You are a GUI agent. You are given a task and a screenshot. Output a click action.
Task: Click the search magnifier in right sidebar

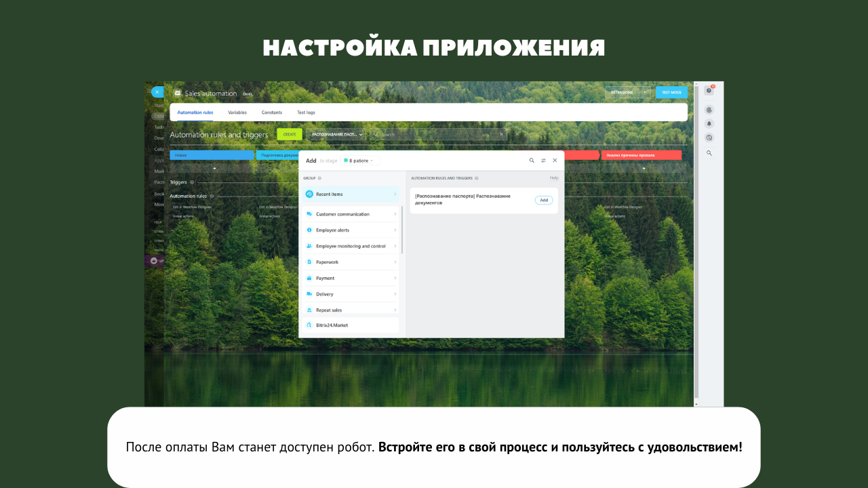[709, 153]
